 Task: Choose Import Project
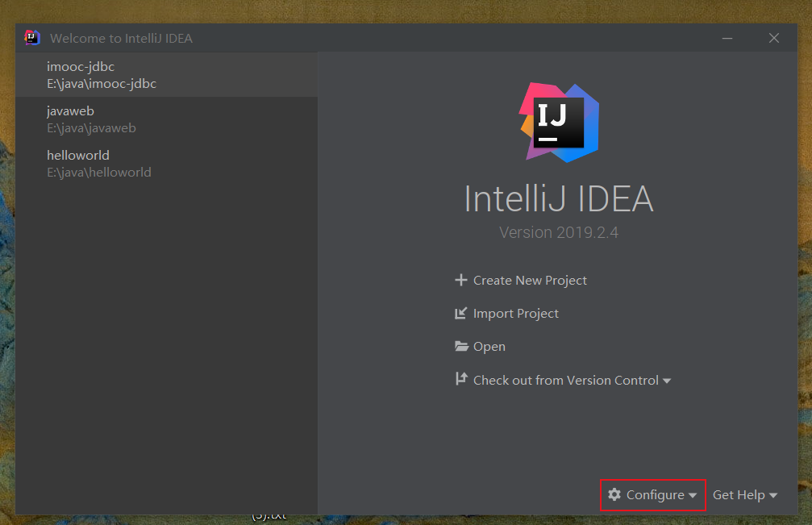pos(516,313)
